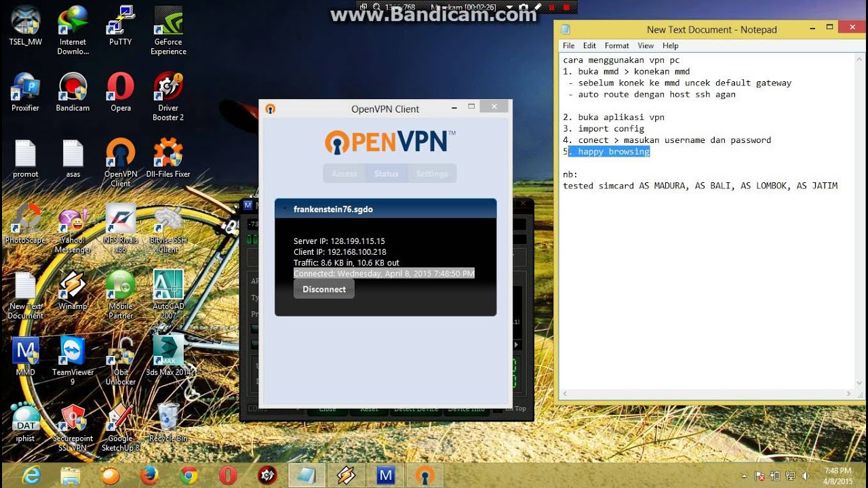Click Notepad horizontal scrollbar right arrow
868x488 pixels.
(x=848, y=394)
